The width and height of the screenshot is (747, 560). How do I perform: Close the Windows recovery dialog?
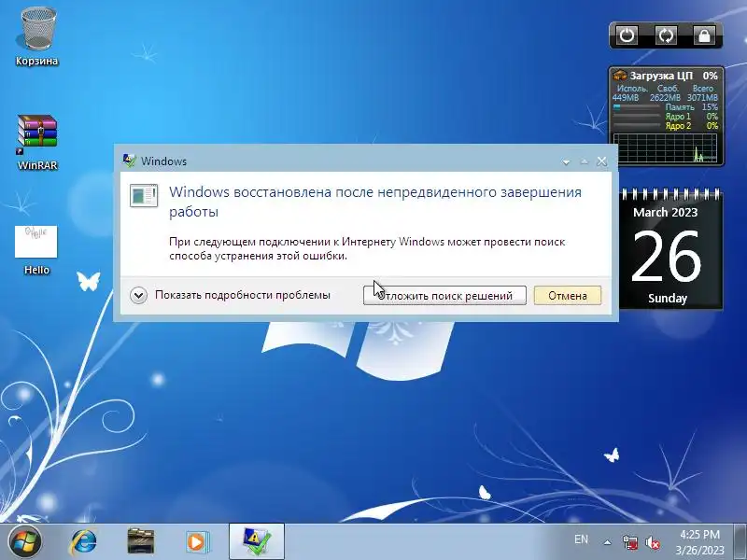tap(601, 161)
